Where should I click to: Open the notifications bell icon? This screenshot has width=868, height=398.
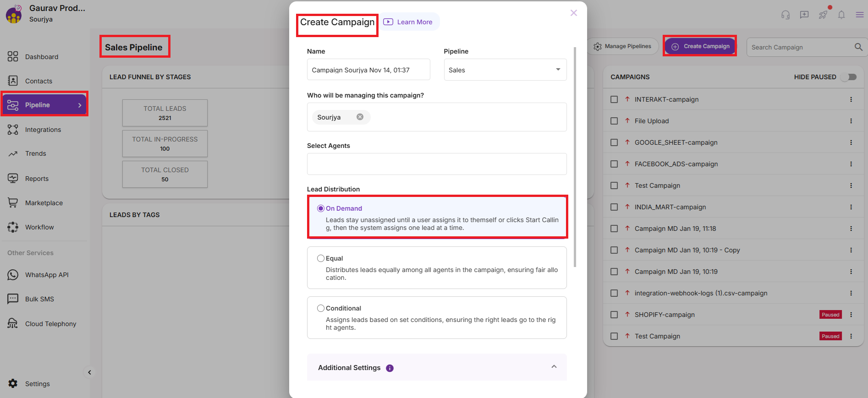pyautogui.click(x=841, y=15)
